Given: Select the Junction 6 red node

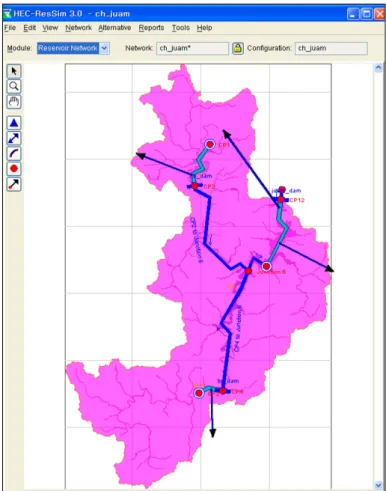Looking at the screenshot, I should 248,271.
